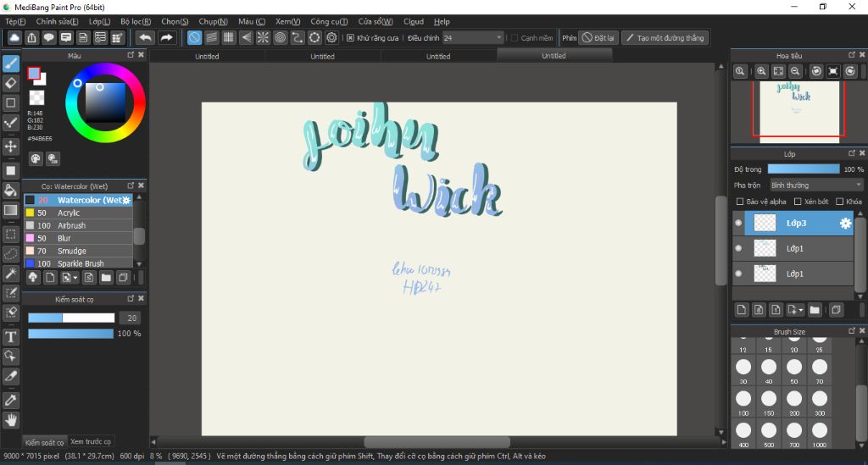This screenshot has height=465, width=868.
Task: Open the Công cụ menu
Action: coord(329,21)
